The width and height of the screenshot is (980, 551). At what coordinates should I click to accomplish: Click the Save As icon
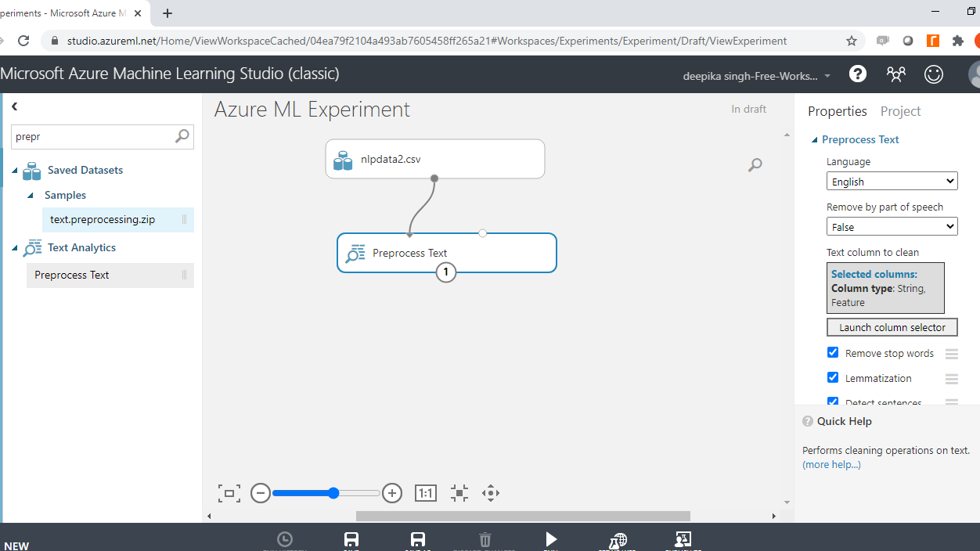coord(418,539)
